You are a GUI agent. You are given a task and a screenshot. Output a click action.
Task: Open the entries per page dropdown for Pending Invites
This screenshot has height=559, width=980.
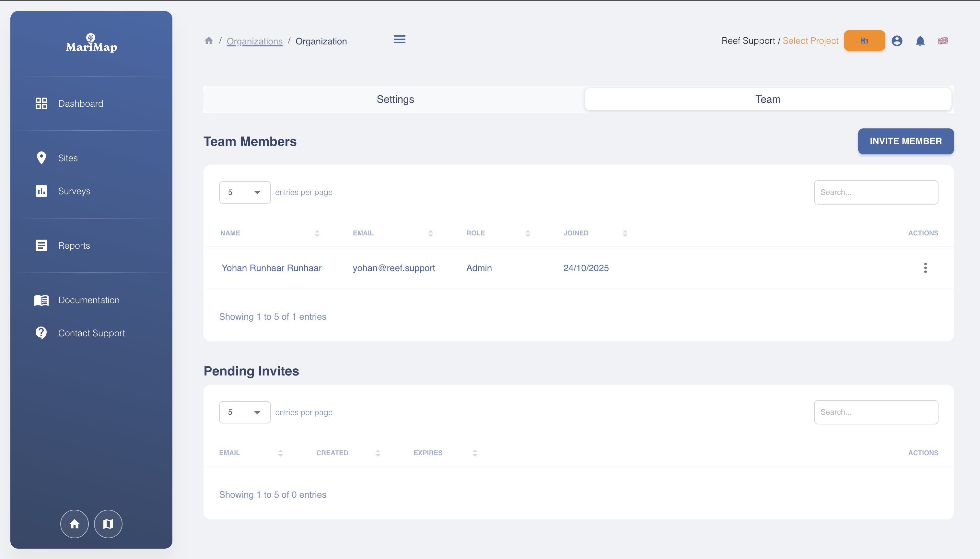[245, 412]
